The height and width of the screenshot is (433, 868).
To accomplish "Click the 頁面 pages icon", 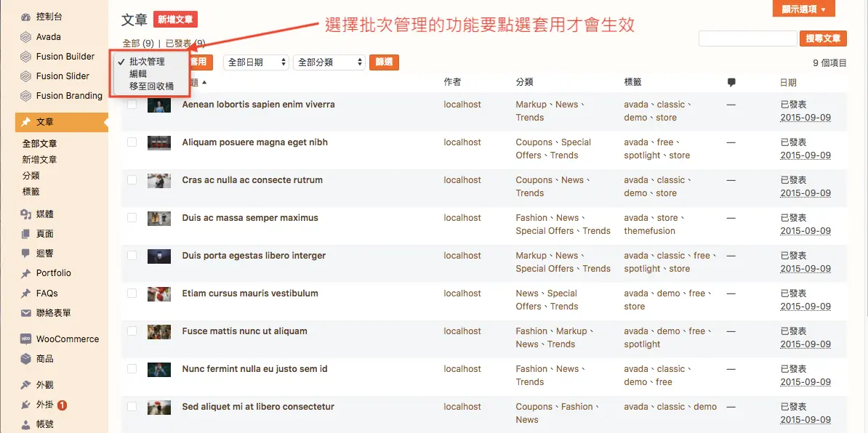I will [25, 234].
